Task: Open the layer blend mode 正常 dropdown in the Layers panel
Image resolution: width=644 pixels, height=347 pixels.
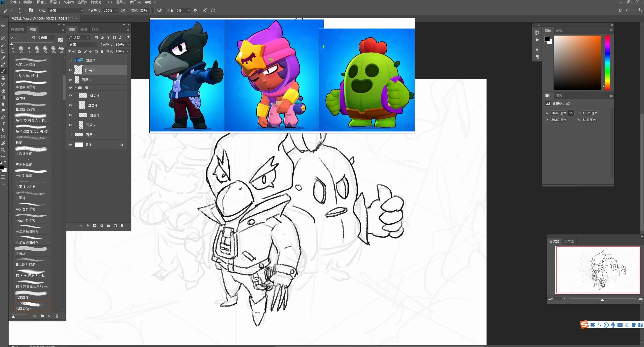Action: (x=83, y=44)
